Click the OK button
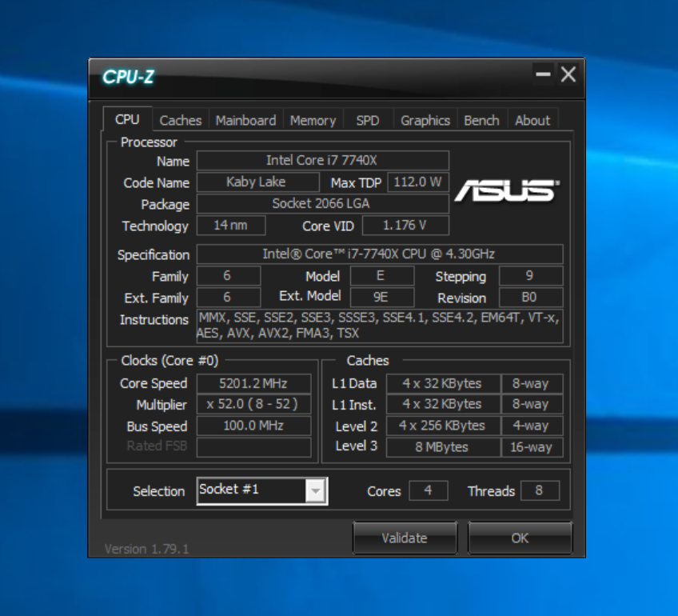The image size is (678, 616). tap(520, 538)
